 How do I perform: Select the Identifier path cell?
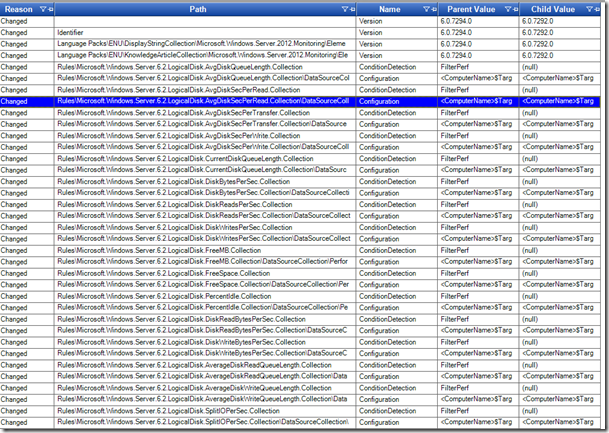(205, 33)
